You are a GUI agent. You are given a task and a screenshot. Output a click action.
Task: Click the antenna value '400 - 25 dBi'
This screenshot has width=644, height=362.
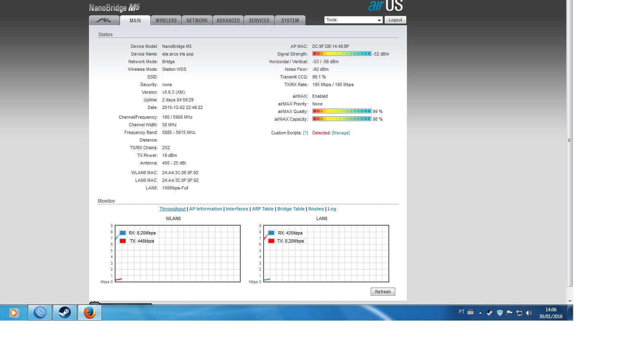coord(174,163)
